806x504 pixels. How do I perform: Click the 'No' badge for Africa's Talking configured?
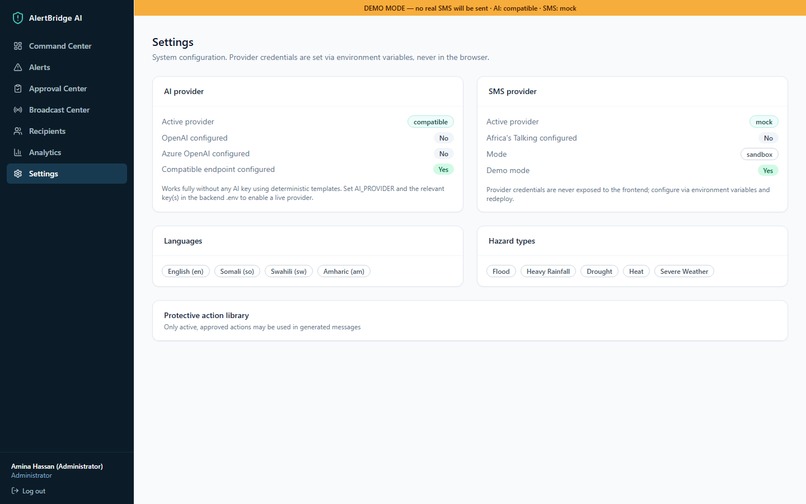[x=768, y=138]
